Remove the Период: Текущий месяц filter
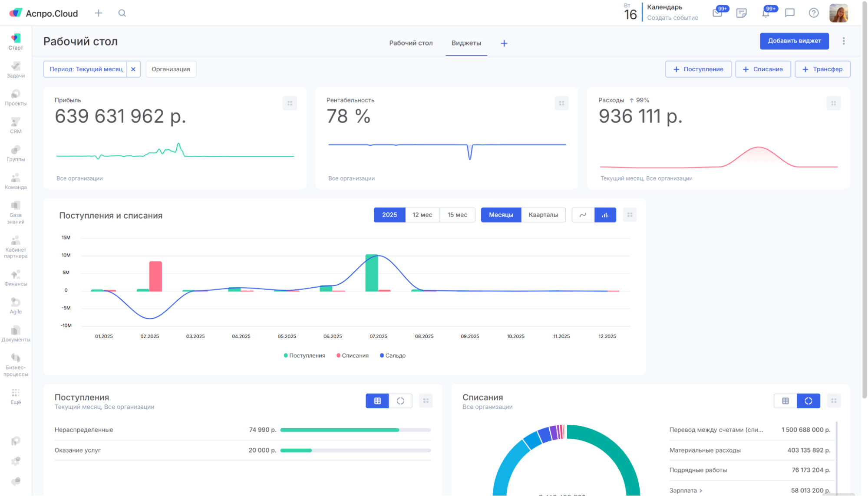The image size is (868, 496). (133, 69)
